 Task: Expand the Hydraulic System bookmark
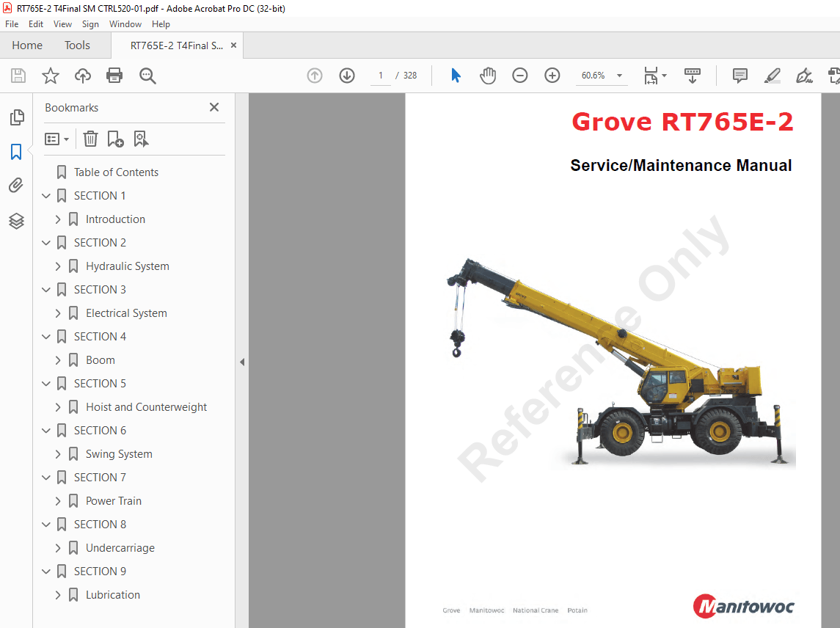point(59,266)
